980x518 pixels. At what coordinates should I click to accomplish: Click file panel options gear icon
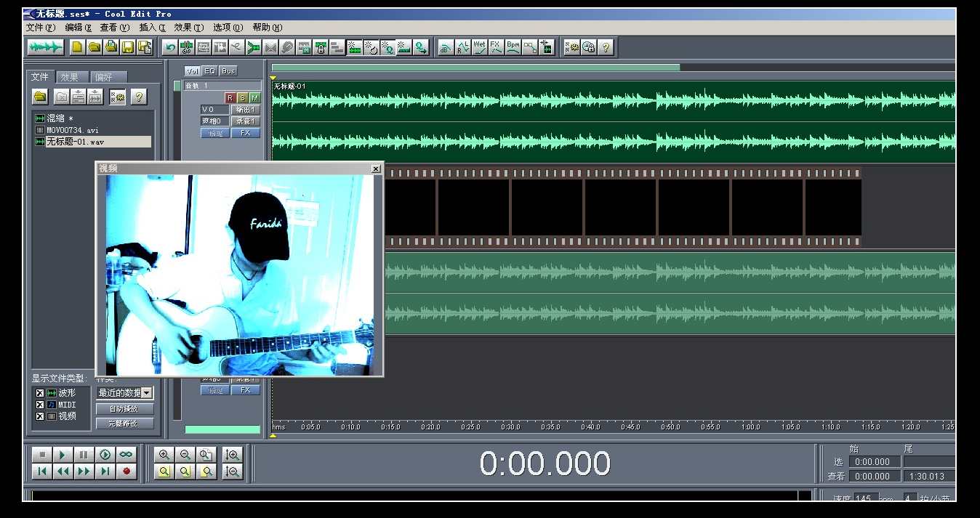pos(117,97)
